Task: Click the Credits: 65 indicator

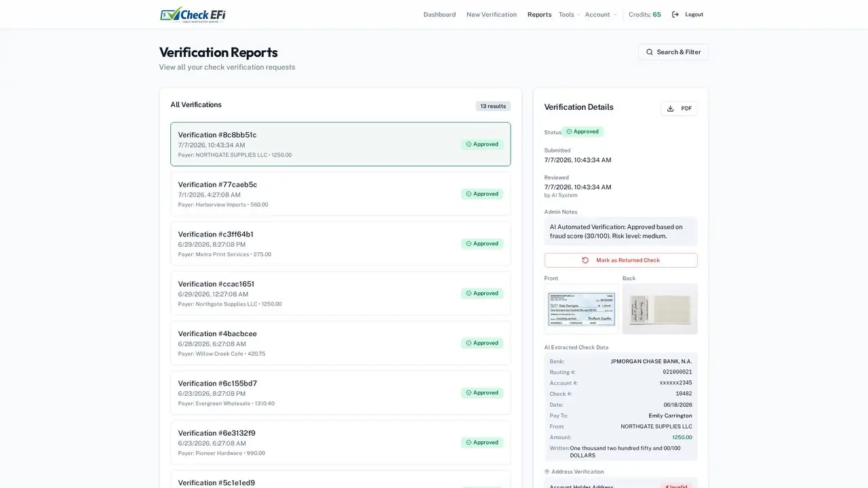Action: 645,14
